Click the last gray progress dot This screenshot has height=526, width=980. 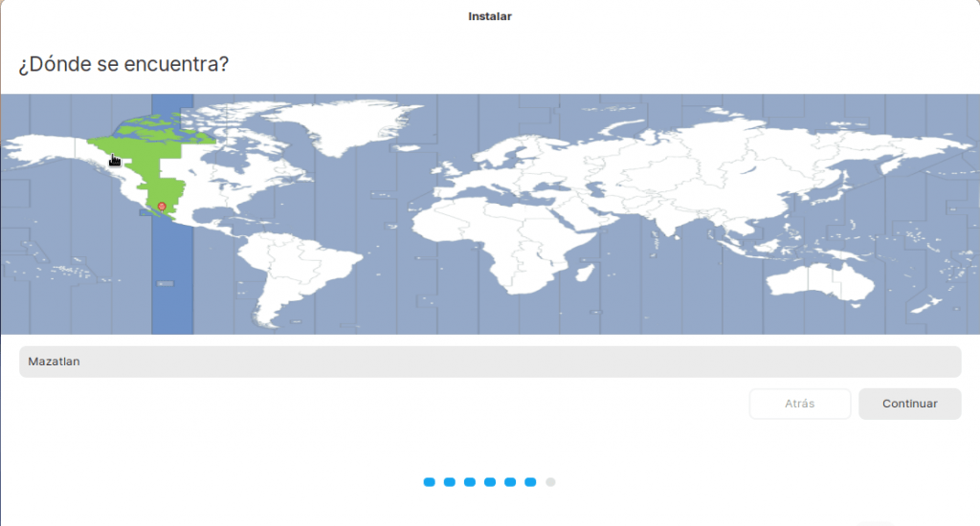tap(550, 482)
